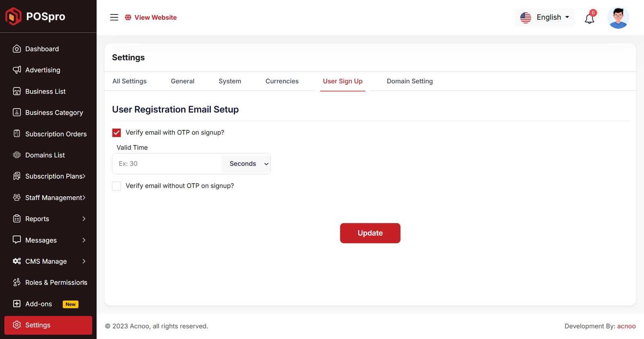
Task: Go to Advertising in the sidebar
Action: coord(43,70)
